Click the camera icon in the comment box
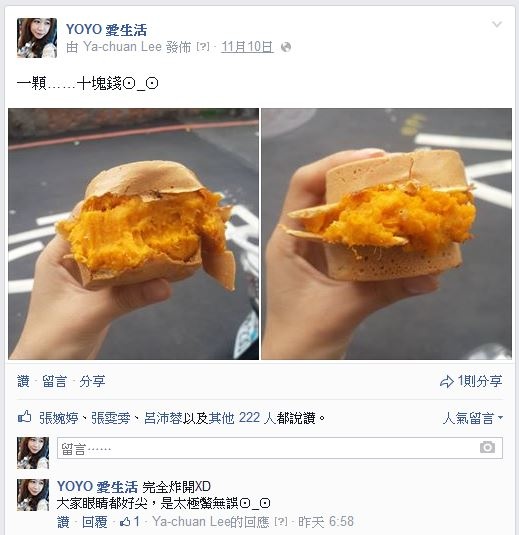The image size is (519, 535). (487, 447)
